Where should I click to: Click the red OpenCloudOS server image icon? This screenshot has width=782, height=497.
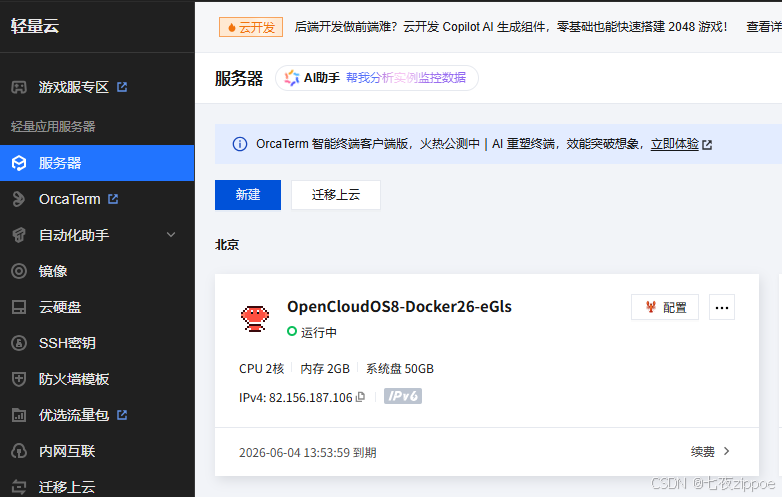click(255, 319)
